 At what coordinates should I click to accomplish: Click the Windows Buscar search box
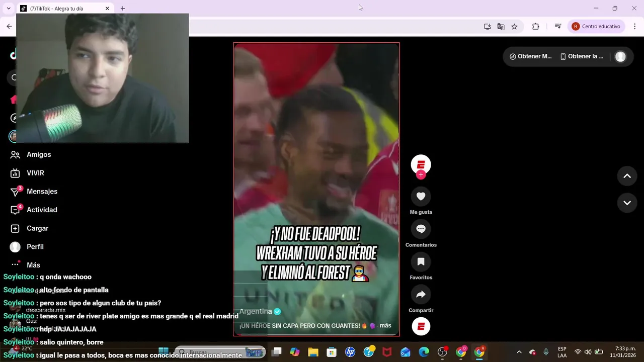(x=220, y=352)
